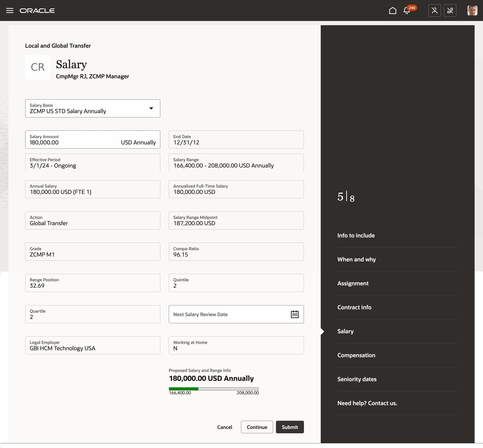Jump to the Compensation section
The width and height of the screenshot is (483, 448).
(x=356, y=355)
